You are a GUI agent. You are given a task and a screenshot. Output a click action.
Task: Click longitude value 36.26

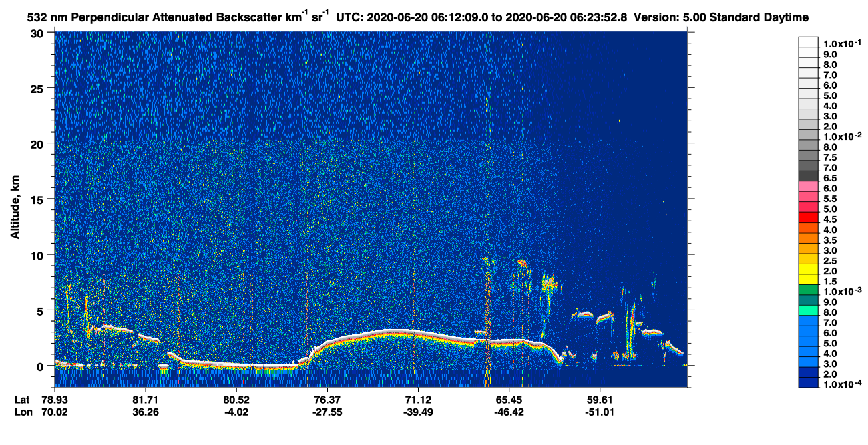click(145, 412)
